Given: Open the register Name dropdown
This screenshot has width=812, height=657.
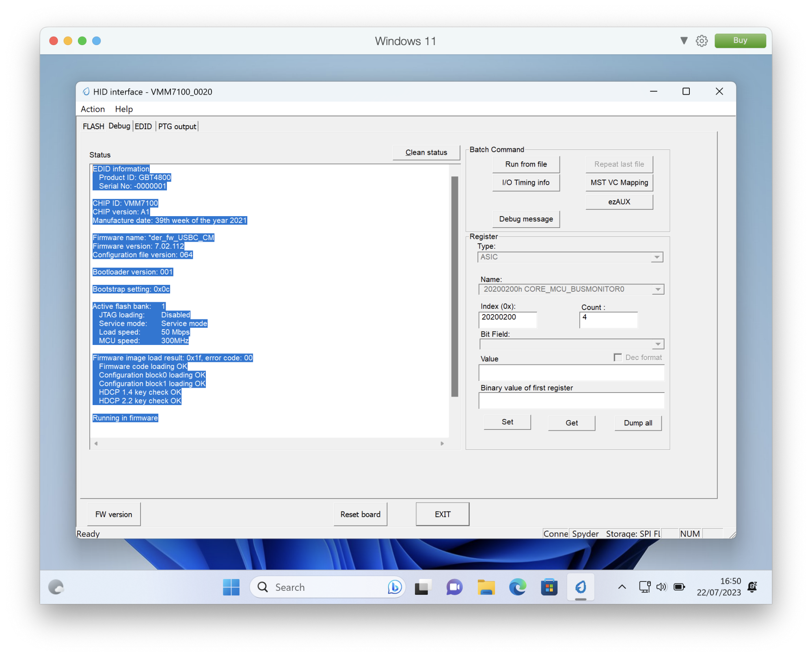Looking at the screenshot, I should point(657,289).
